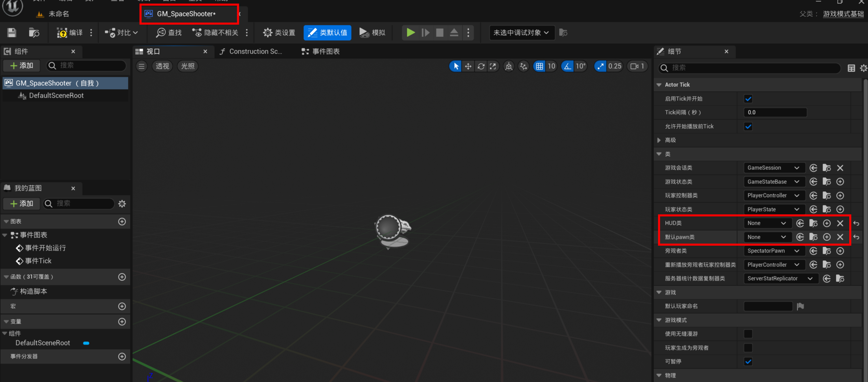Open the debug object dropdown (未选中调试对象)
Image resolution: width=868 pixels, height=382 pixels.
(x=521, y=32)
